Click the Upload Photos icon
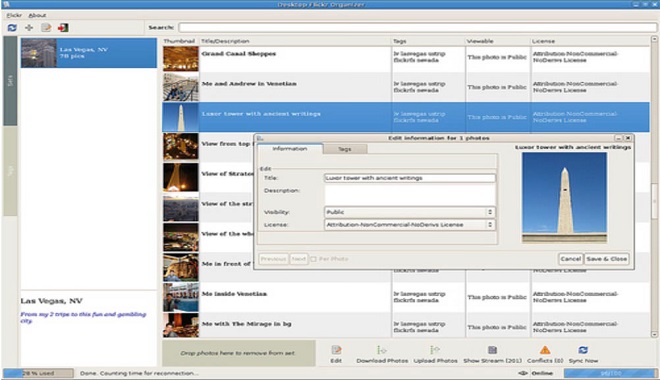660x380 pixels. (x=435, y=350)
